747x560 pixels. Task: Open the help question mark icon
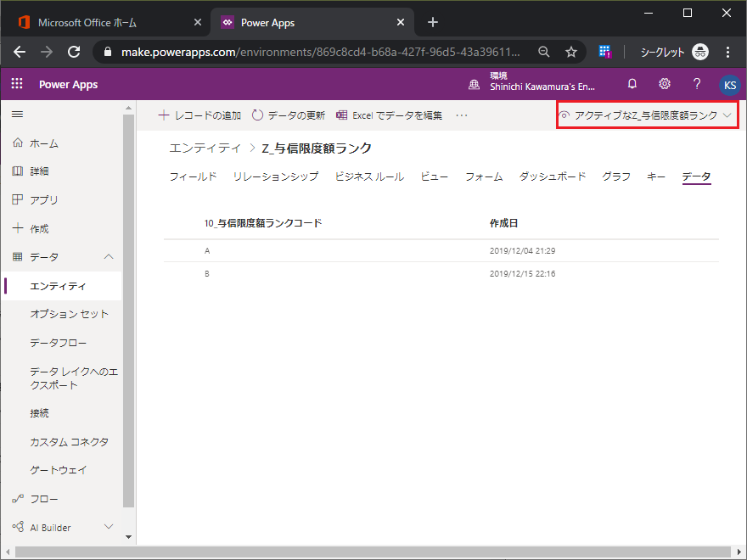coord(697,84)
